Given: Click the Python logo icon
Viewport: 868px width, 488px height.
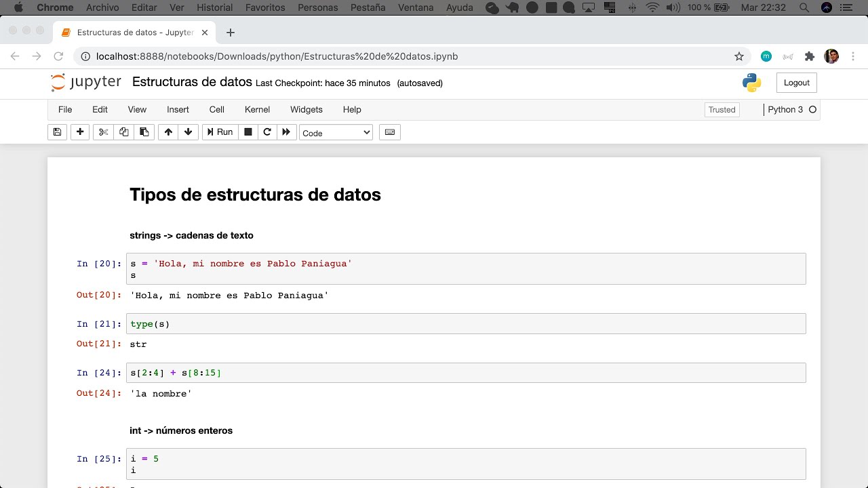Looking at the screenshot, I should point(751,83).
